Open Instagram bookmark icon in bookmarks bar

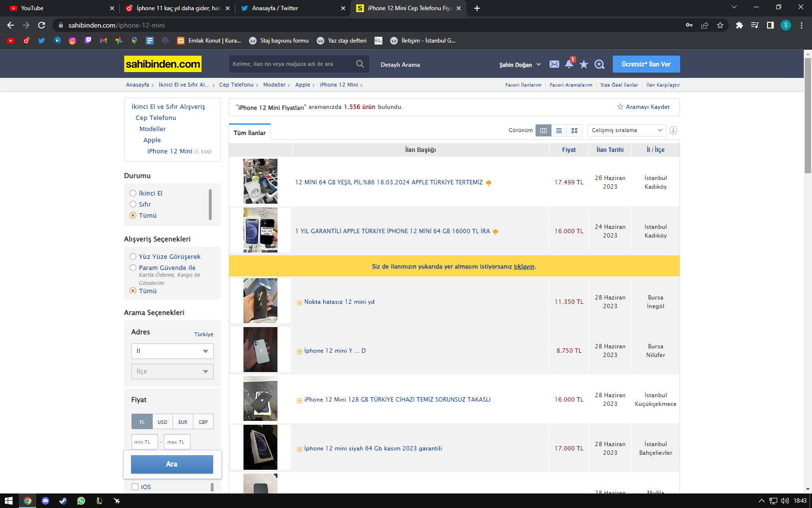click(72, 41)
